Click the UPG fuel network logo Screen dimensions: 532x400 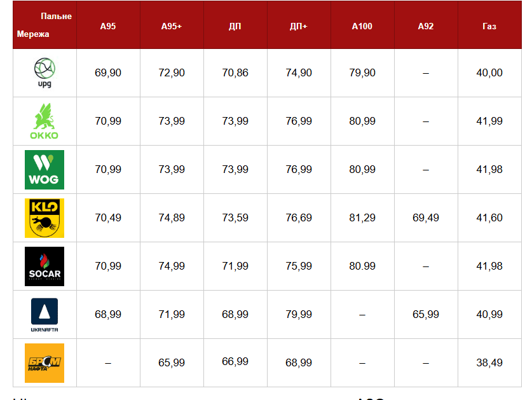click(x=44, y=73)
